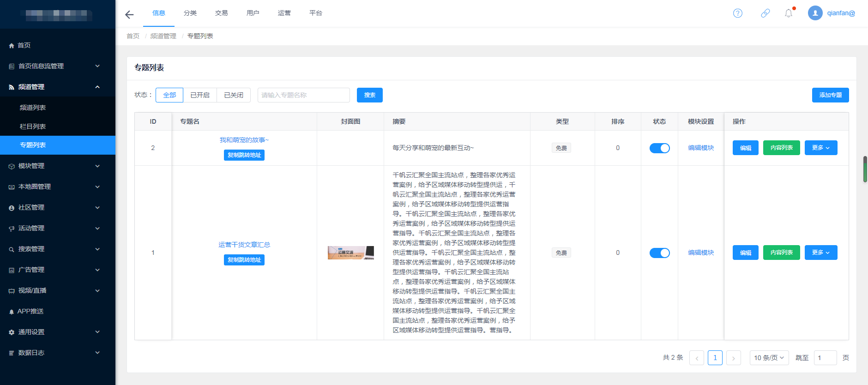
Task: Expand 首页信息流管理 menu chevron
Action: tap(97, 66)
